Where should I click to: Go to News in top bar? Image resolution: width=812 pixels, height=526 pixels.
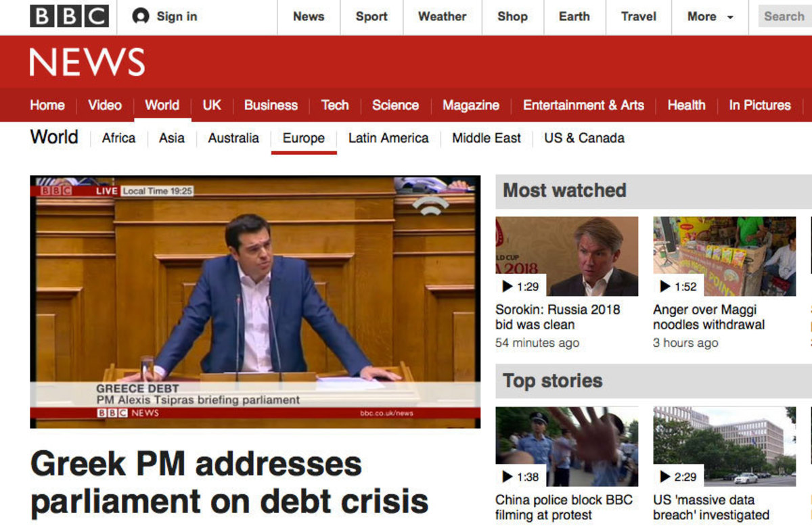(x=309, y=17)
